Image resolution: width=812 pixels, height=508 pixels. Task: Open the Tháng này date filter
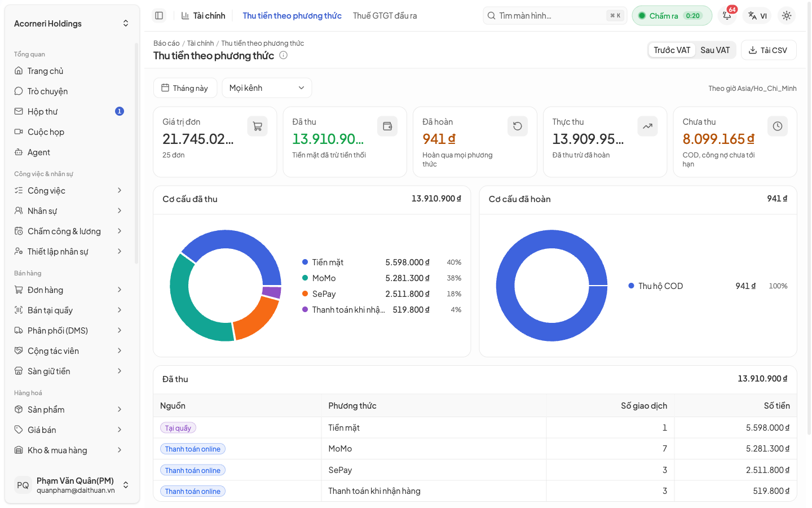(x=185, y=88)
